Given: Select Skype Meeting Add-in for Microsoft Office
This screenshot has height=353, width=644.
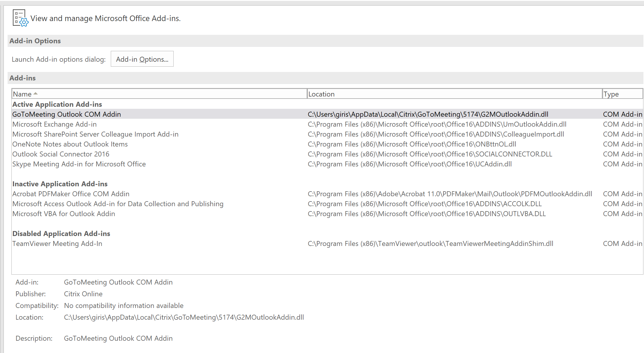Looking at the screenshot, I should 327,164.
